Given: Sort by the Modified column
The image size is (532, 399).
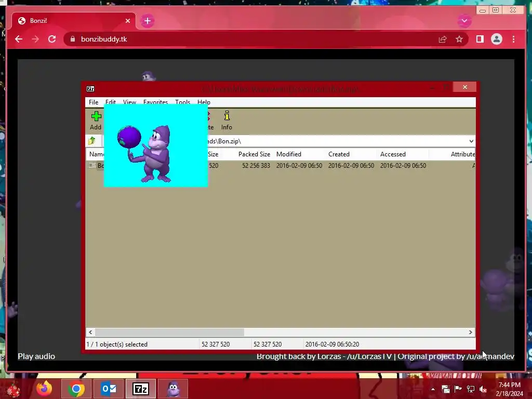Looking at the screenshot, I should (289, 154).
